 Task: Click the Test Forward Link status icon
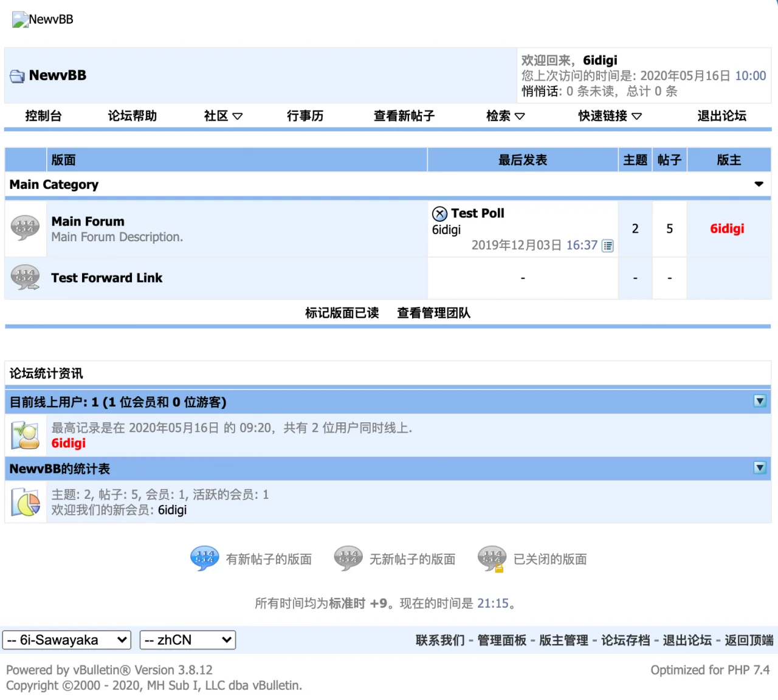click(25, 278)
